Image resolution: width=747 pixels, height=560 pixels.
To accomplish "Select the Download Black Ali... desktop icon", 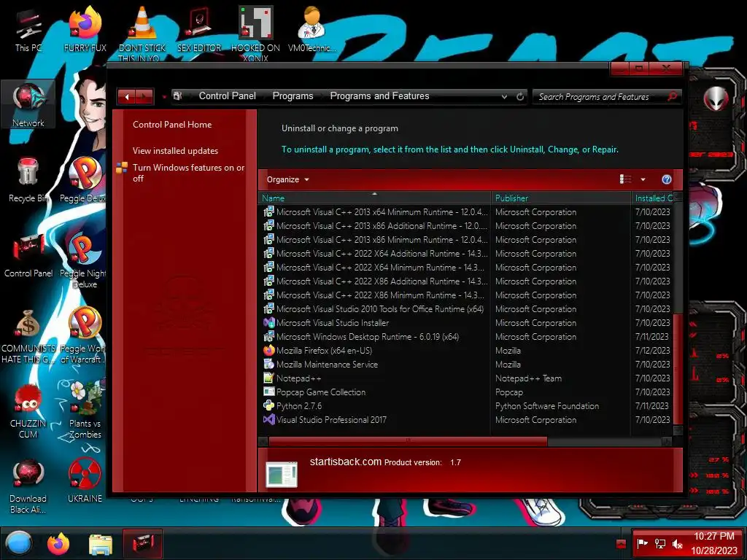I will pos(28,486).
